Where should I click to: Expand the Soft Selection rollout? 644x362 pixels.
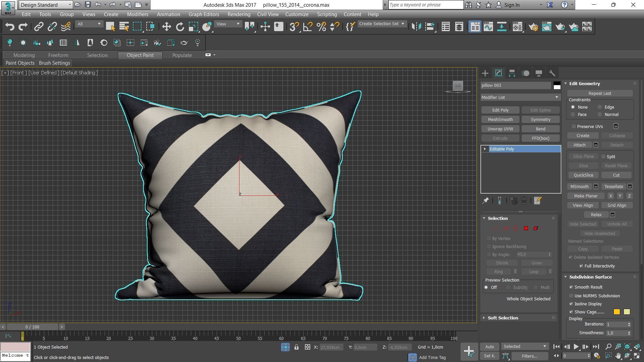click(x=484, y=318)
